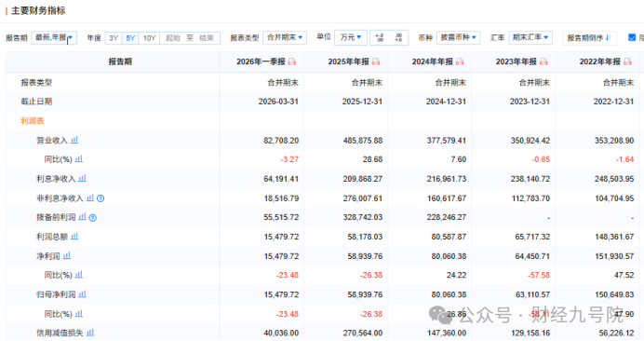Show chart for 净利润
The image size is (644, 341).
66,255
